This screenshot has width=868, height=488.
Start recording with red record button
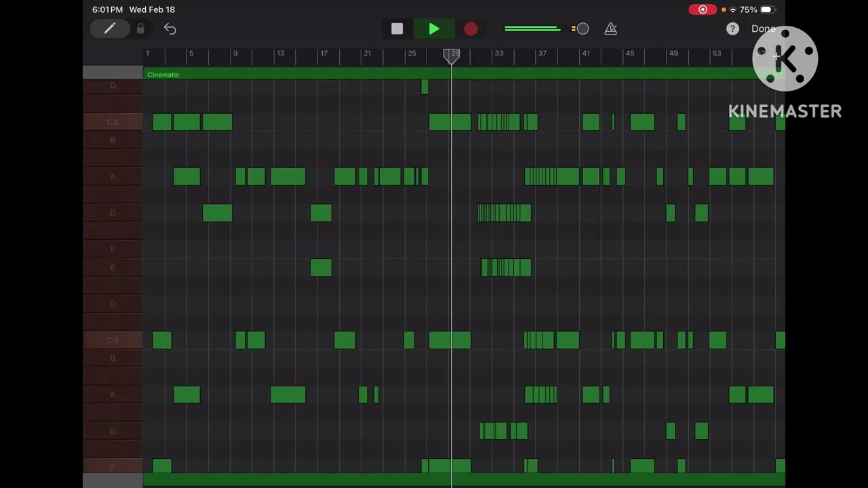(471, 28)
